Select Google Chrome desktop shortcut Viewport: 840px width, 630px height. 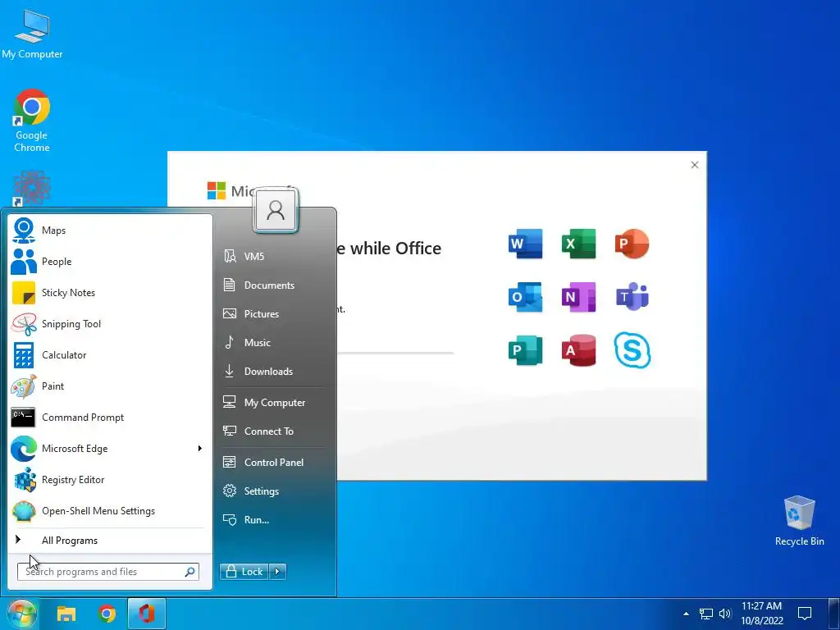(x=32, y=121)
